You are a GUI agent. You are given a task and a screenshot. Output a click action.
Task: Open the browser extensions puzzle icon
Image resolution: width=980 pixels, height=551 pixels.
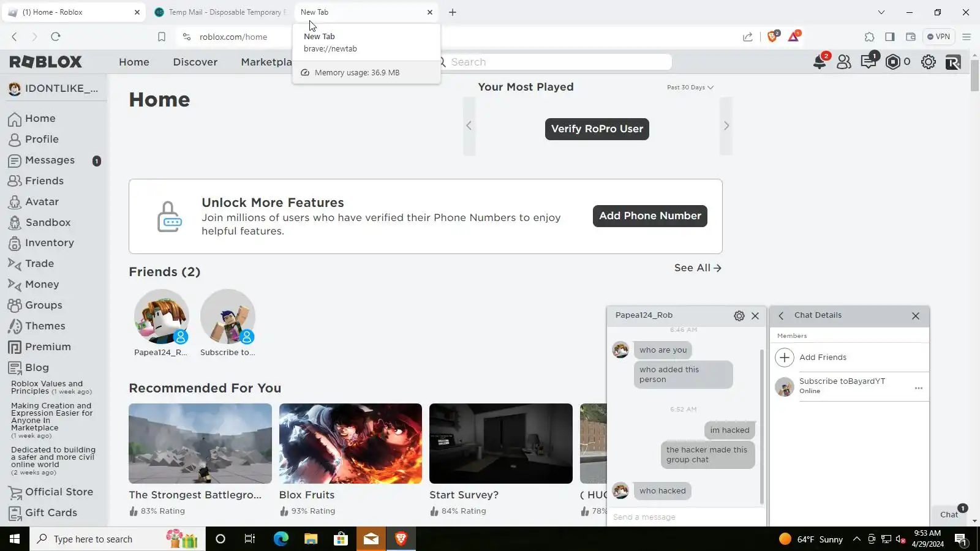click(869, 37)
